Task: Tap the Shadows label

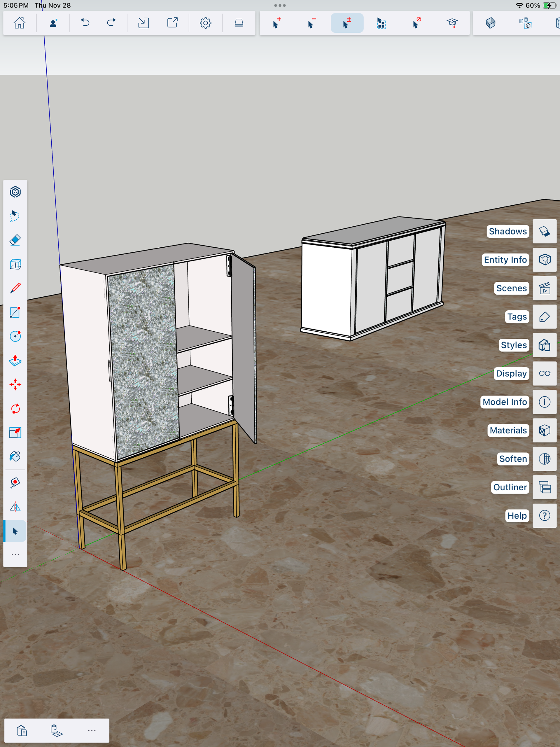Action: click(x=507, y=231)
